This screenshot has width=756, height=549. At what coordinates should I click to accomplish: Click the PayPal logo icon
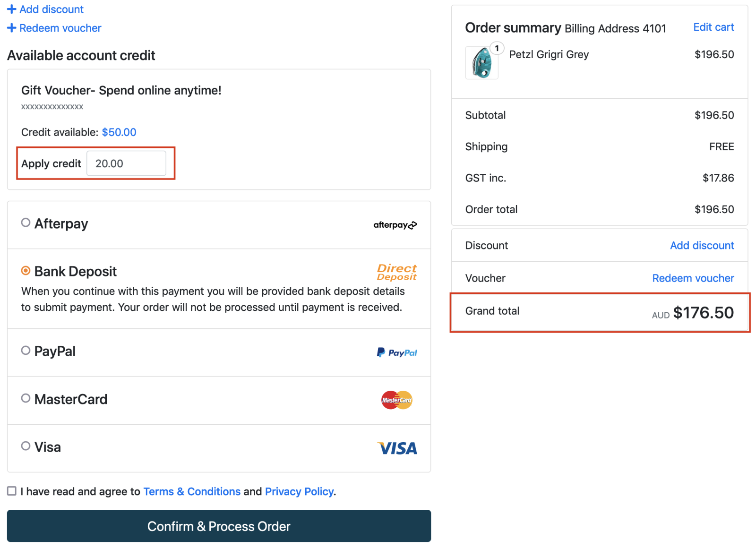point(396,352)
